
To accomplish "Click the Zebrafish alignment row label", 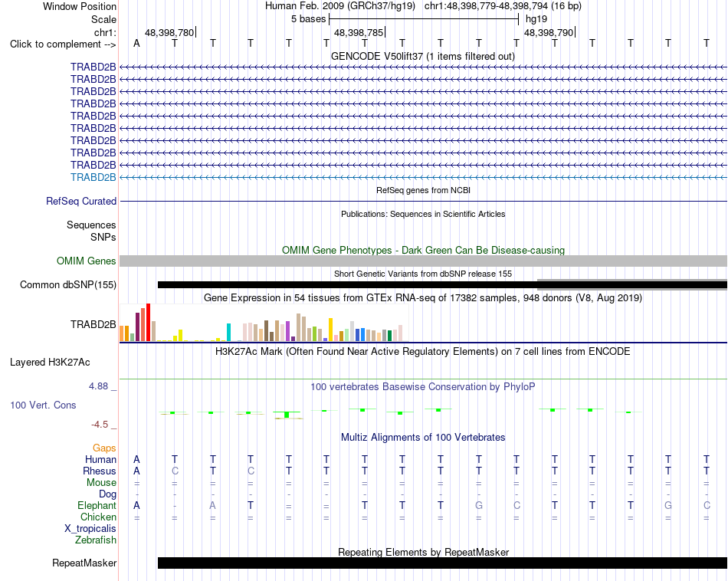I will tap(96, 540).
